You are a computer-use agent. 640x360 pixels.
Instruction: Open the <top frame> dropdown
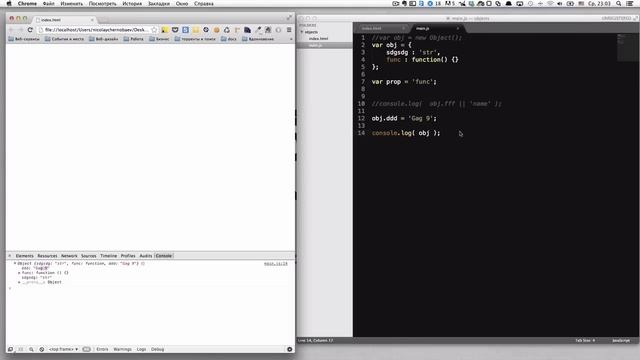tap(63, 349)
